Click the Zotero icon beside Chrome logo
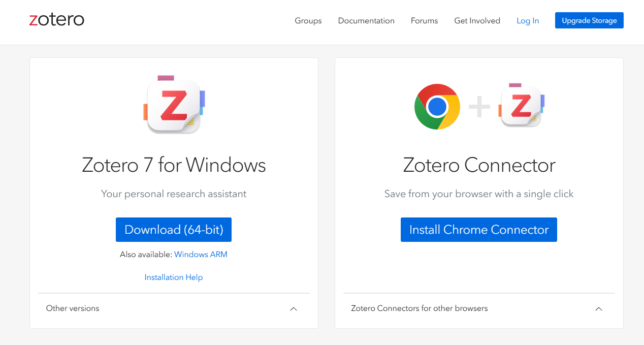 [521, 105]
